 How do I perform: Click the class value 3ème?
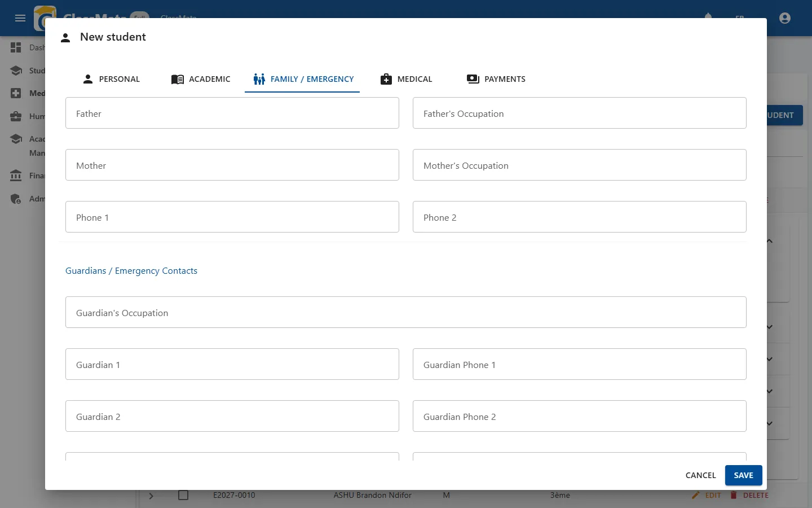(560, 495)
